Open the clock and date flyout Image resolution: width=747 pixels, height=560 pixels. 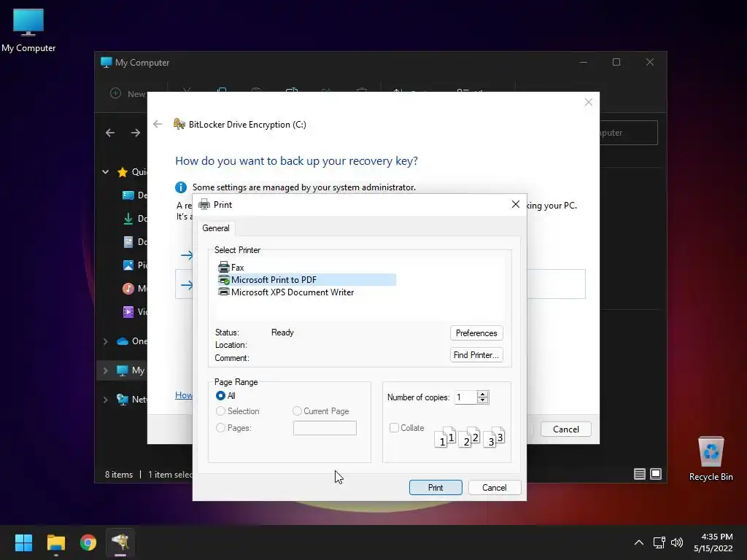click(713, 542)
